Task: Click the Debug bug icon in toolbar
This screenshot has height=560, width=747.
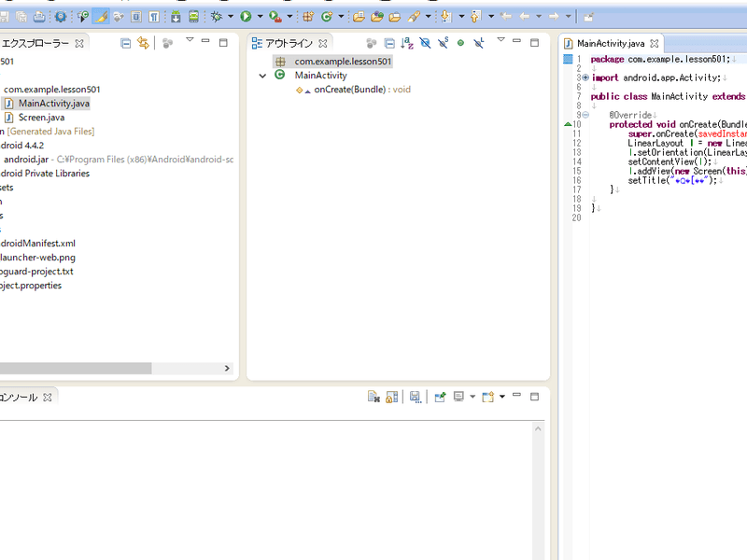Action: [x=218, y=16]
